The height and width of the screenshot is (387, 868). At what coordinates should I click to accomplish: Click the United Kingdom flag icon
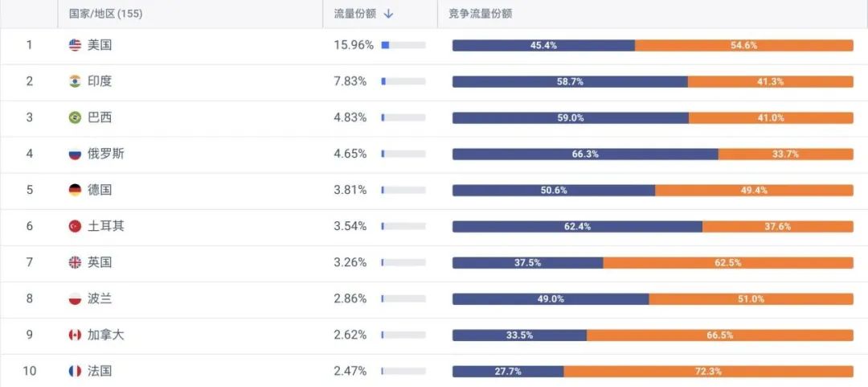[75, 262]
